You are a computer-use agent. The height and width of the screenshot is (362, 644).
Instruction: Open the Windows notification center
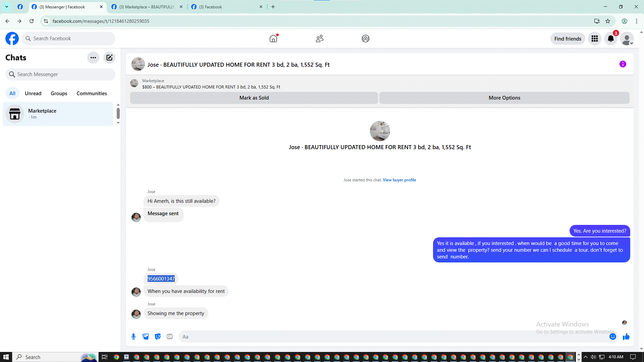point(633,357)
